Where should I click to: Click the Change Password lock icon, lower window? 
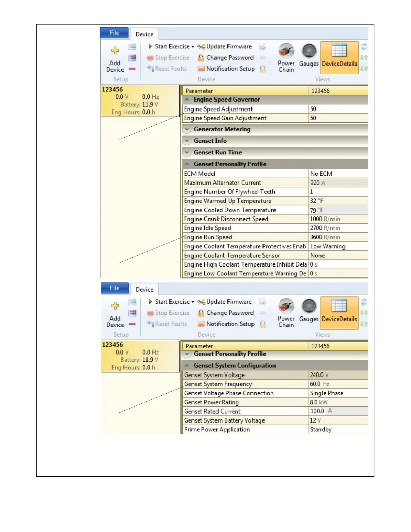tap(201, 313)
